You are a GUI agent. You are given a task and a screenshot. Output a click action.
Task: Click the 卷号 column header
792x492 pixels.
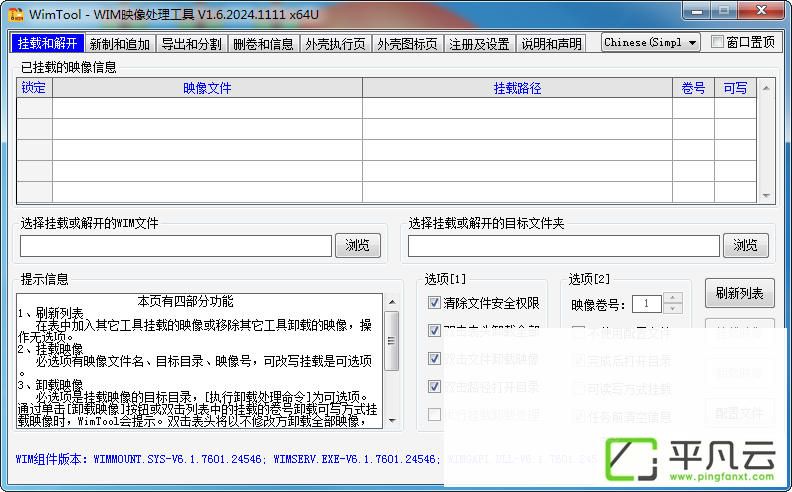point(693,88)
